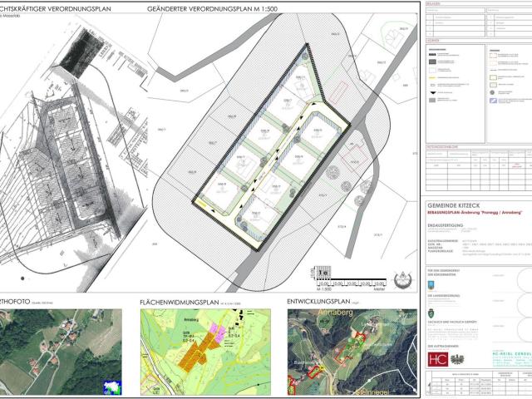
Task: Click the blue hatched legend box
Action: pyautogui.click(x=493, y=101)
